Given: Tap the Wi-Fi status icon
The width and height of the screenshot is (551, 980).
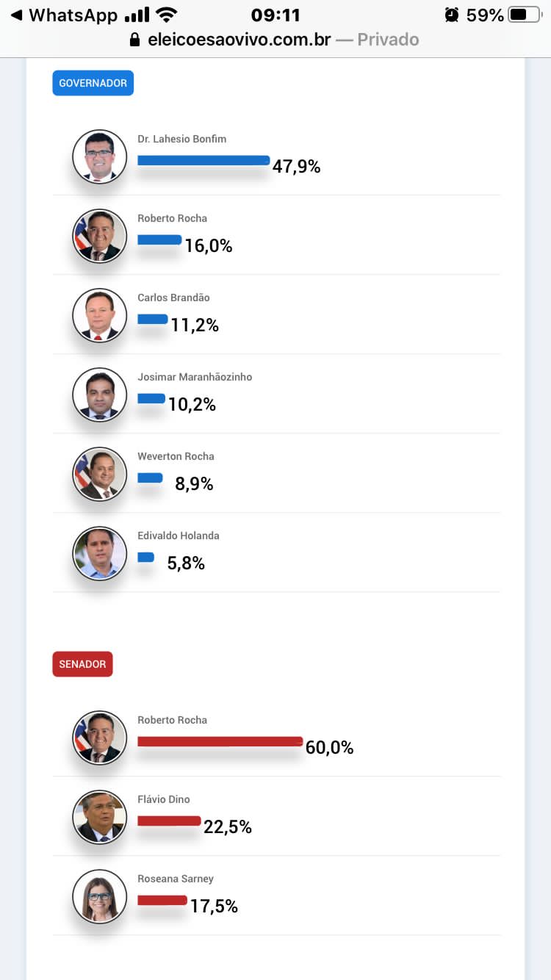Looking at the screenshot, I should tap(167, 15).
